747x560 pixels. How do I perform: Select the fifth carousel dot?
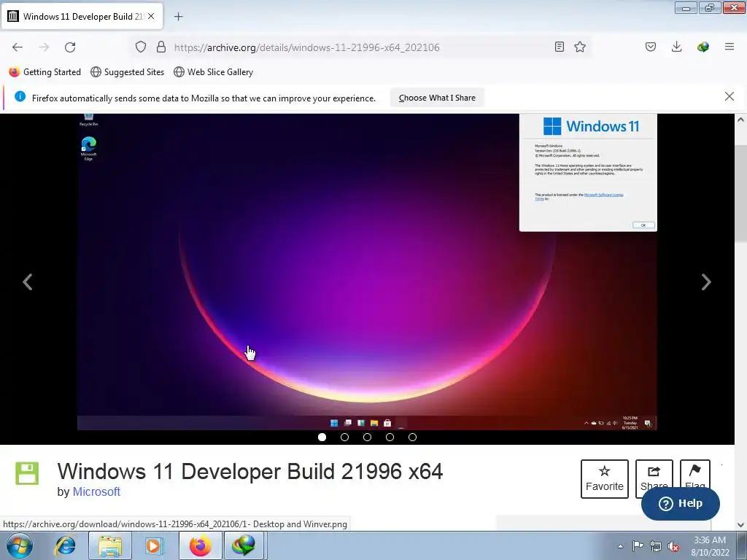point(413,437)
